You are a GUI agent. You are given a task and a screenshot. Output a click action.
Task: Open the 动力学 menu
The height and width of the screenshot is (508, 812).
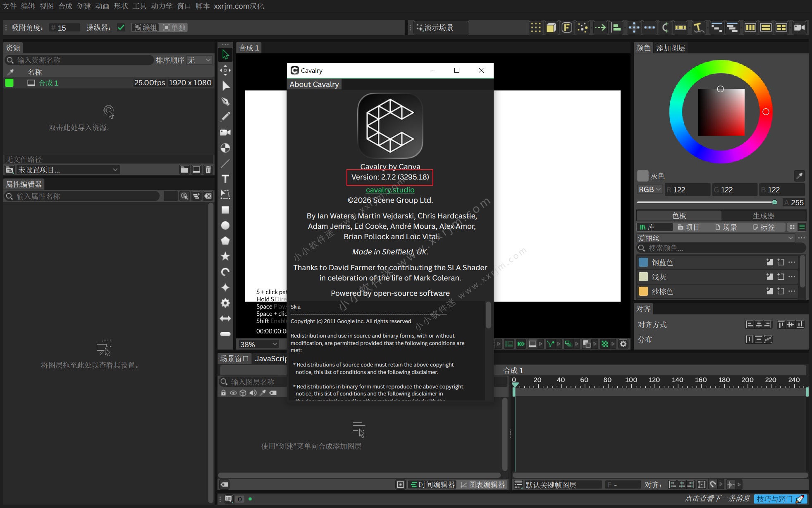(162, 6)
